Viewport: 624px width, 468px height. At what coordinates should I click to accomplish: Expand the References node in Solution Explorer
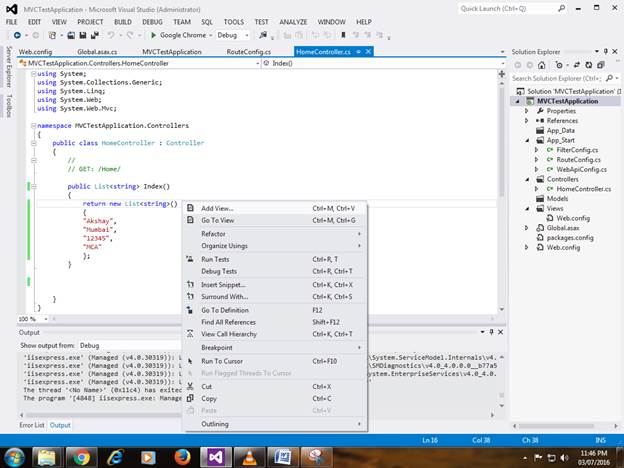tap(527, 120)
